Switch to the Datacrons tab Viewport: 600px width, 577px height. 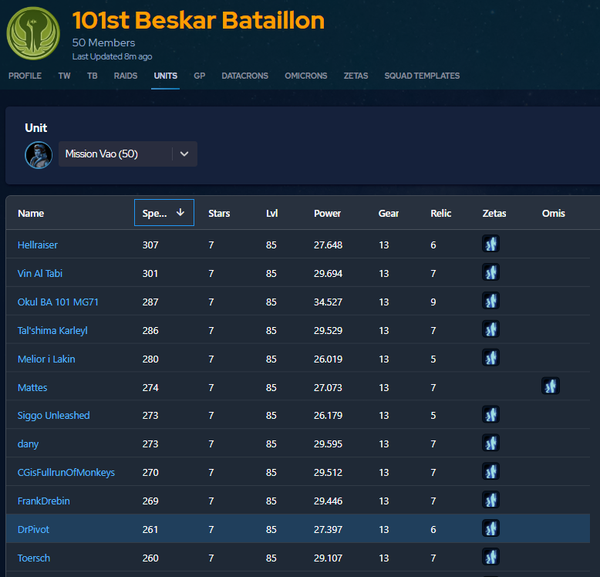(245, 76)
